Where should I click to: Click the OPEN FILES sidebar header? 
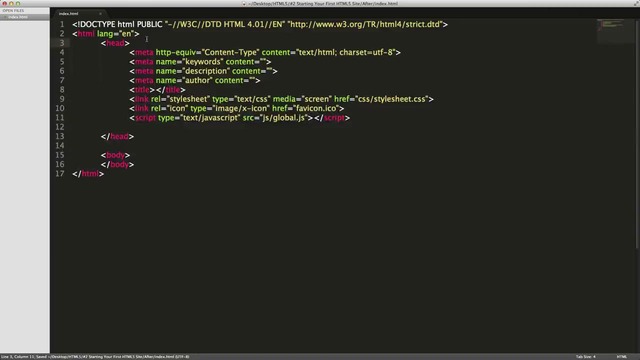click(13, 11)
